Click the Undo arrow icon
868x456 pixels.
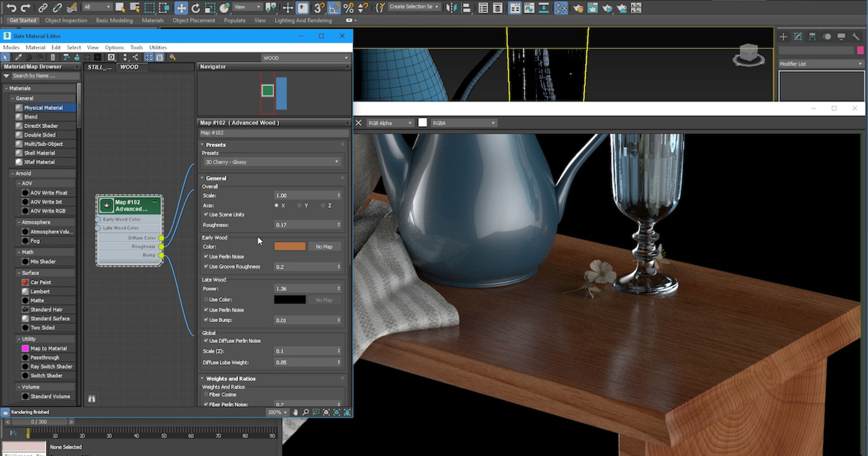11,7
